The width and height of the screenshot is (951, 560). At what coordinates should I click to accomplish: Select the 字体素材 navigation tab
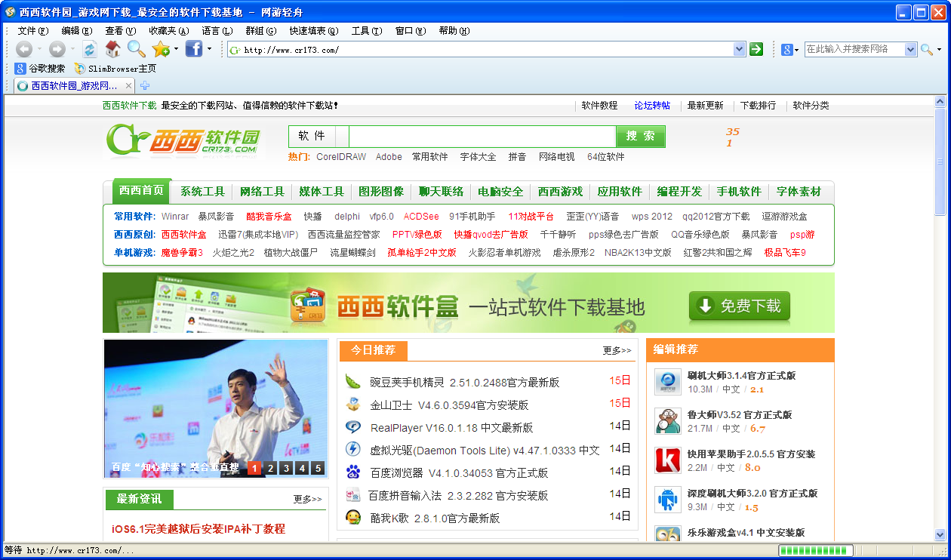click(799, 191)
